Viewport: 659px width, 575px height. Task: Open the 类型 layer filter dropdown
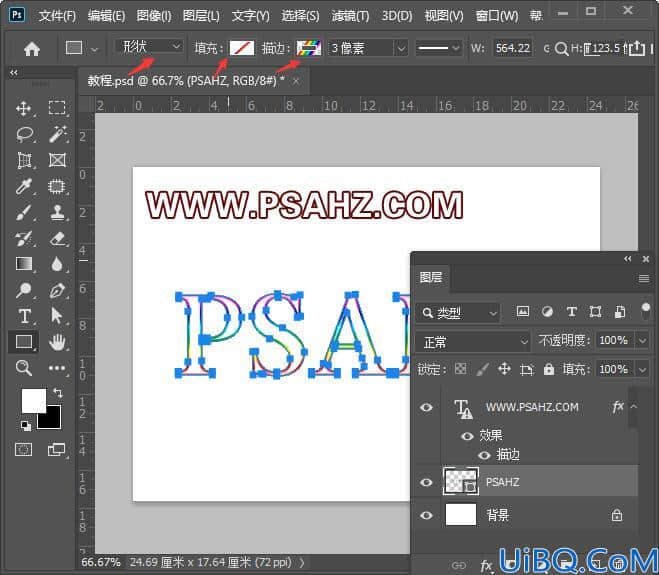459,313
